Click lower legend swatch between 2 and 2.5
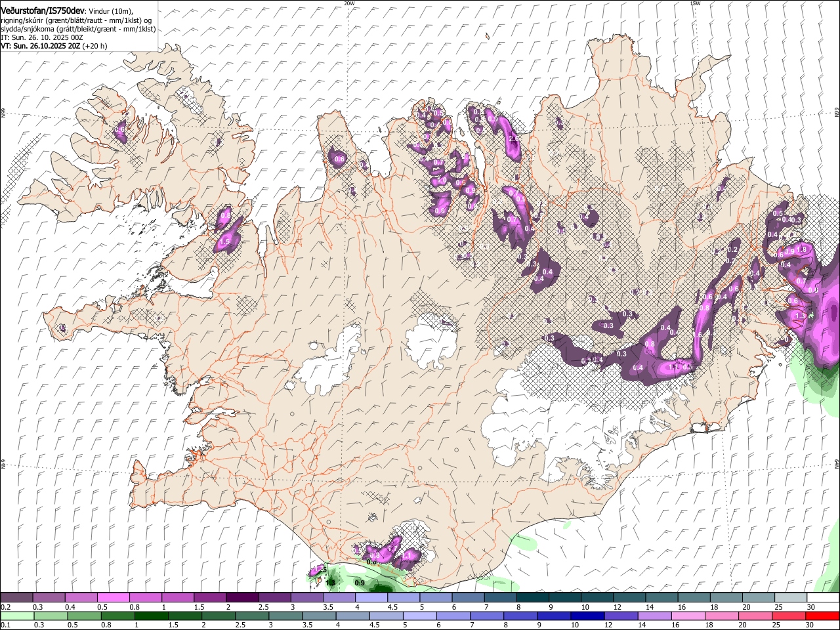 click(219, 616)
